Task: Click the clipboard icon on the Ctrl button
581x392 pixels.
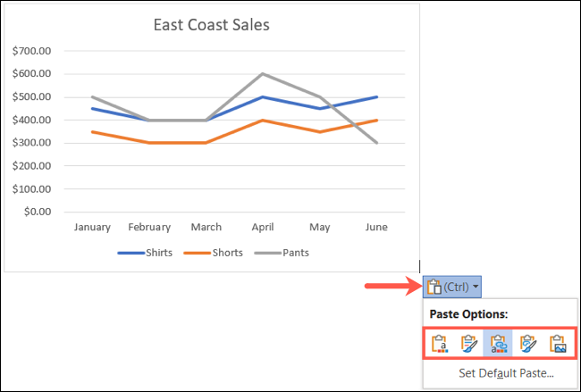Action: (x=434, y=287)
